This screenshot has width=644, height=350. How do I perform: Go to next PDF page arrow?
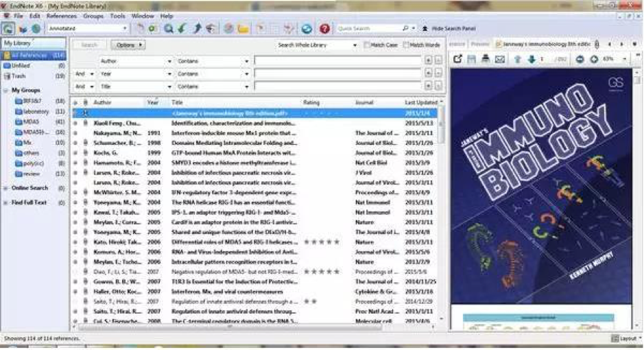(x=532, y=59)
